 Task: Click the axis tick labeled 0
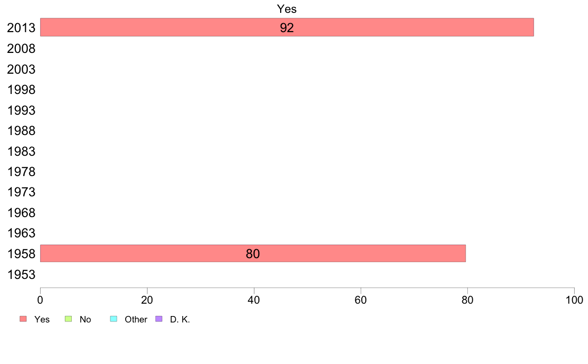[x=40, y=300]
